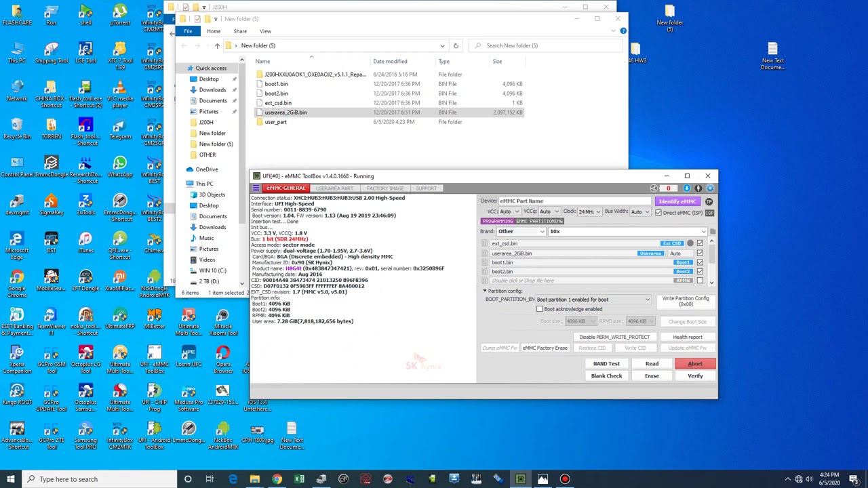The image size is (868, 488).
Task: Uncheck the userarea_2GiB.bin partition checkbox
Action: point(700,253)
